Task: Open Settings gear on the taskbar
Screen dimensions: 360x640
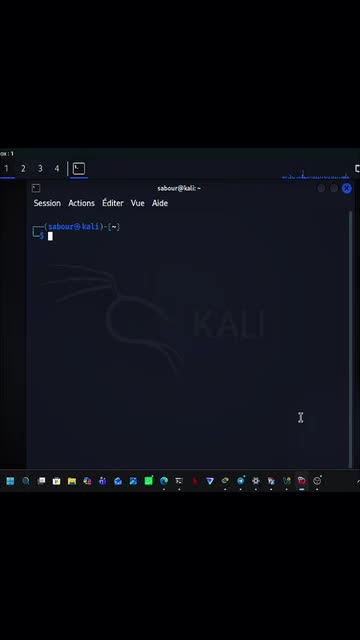Action: pos(256,481)
